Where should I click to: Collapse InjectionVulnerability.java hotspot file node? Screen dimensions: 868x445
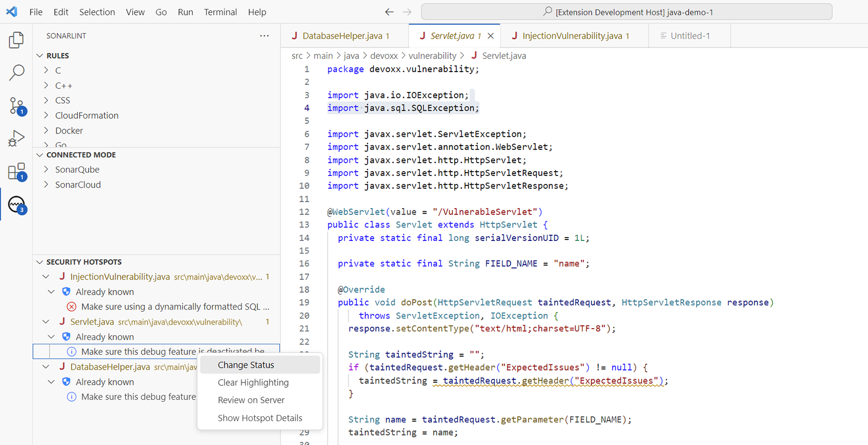pos(46,277)
